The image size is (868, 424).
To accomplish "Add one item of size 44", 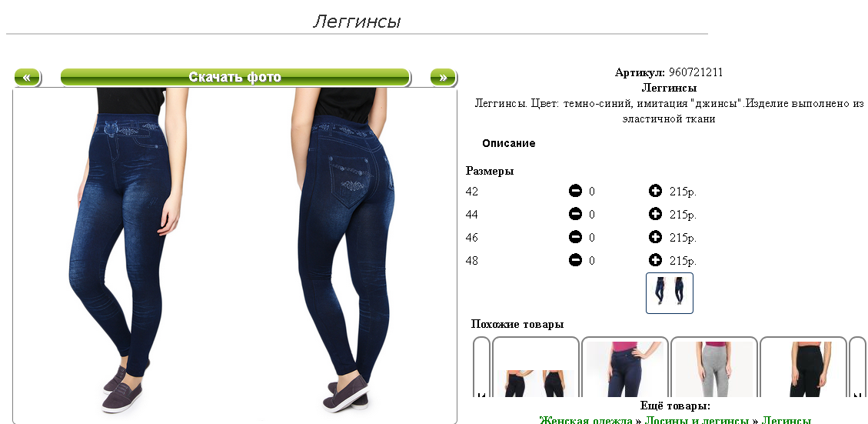I will (x=655, y=214).
